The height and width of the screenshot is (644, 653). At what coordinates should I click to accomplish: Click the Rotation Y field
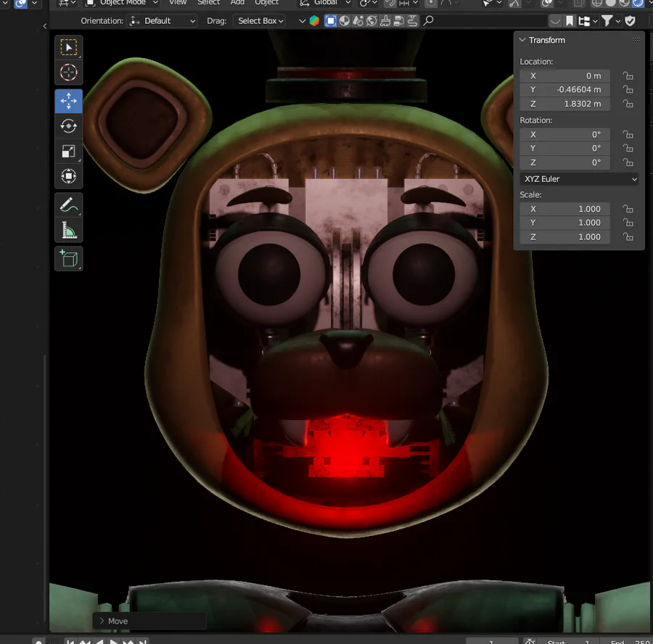pos(564,148)
